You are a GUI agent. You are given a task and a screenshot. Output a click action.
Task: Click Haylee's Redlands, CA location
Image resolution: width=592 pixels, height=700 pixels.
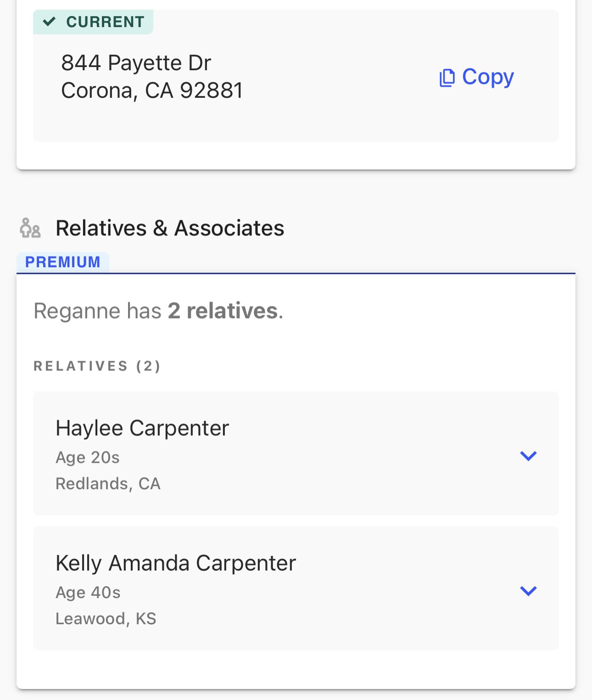point(108,483)
